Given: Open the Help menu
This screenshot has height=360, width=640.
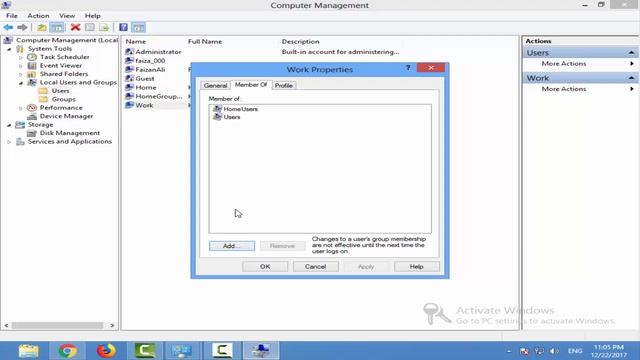Looking at the screenshot, I should [x=93, y=16].
